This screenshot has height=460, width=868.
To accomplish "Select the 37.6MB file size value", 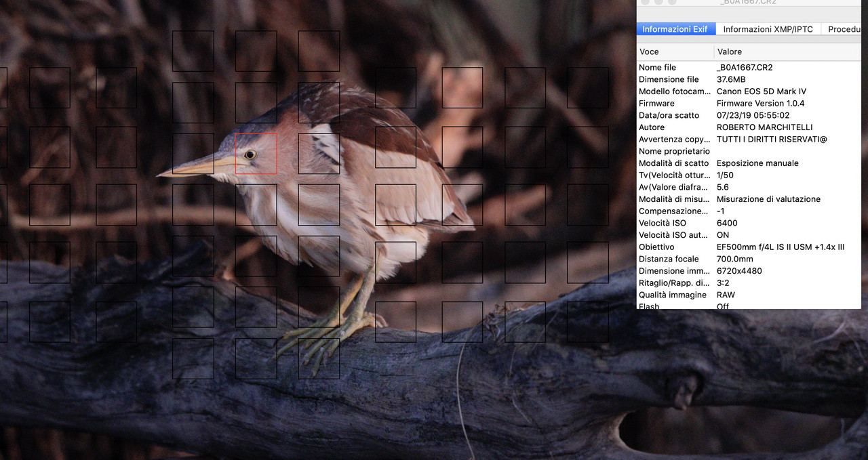I will 731,79.
